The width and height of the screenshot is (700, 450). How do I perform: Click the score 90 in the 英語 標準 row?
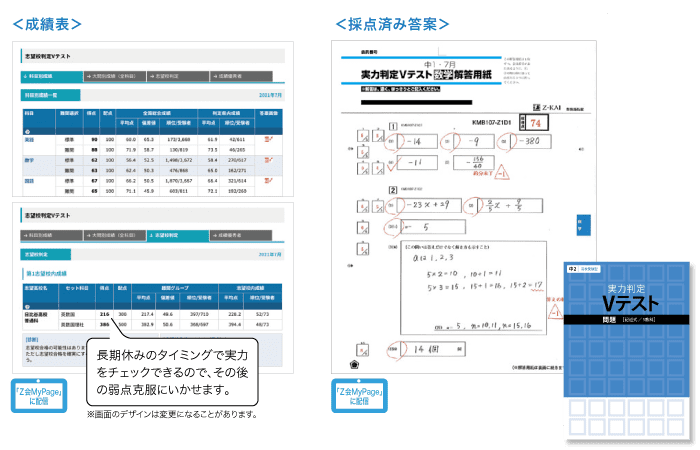(94, 140)
